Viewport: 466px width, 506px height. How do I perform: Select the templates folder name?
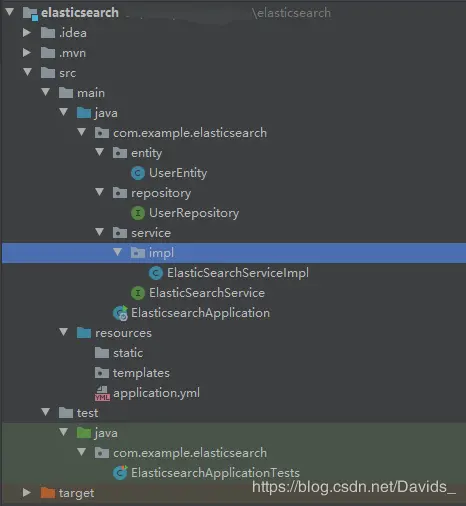(x=141, y=373)
